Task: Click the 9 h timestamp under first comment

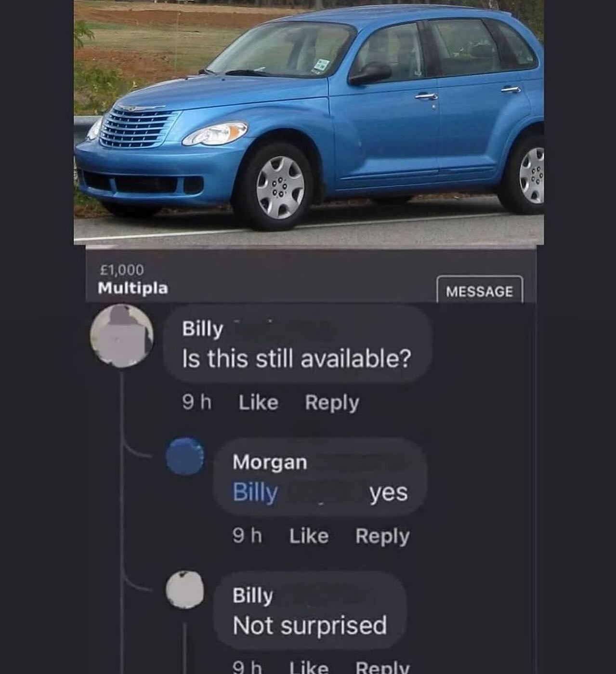Action: [x=197, y=402]
